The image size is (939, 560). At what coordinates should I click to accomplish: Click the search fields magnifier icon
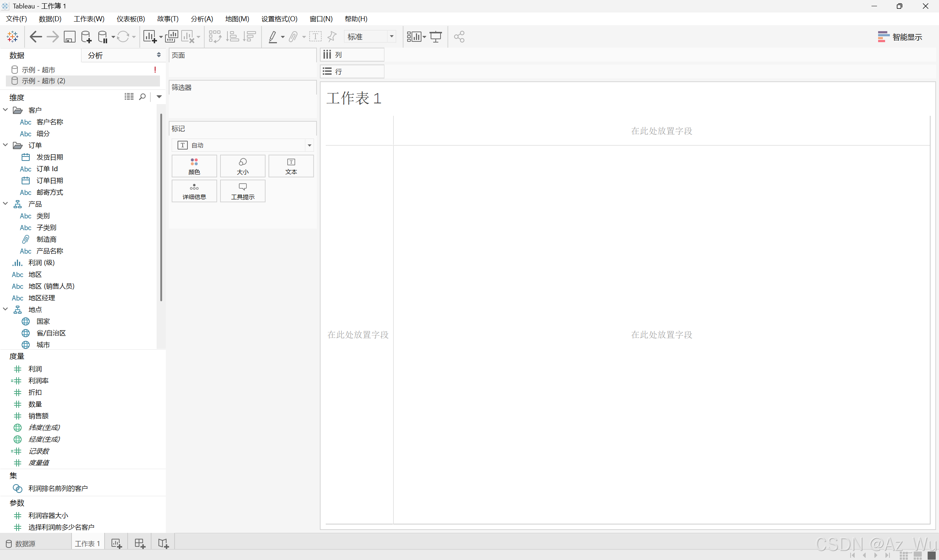pos(142,97)
